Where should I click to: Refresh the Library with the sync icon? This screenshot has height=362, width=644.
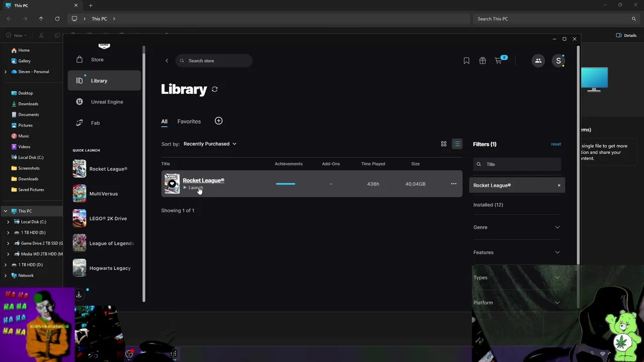(215, 89)
